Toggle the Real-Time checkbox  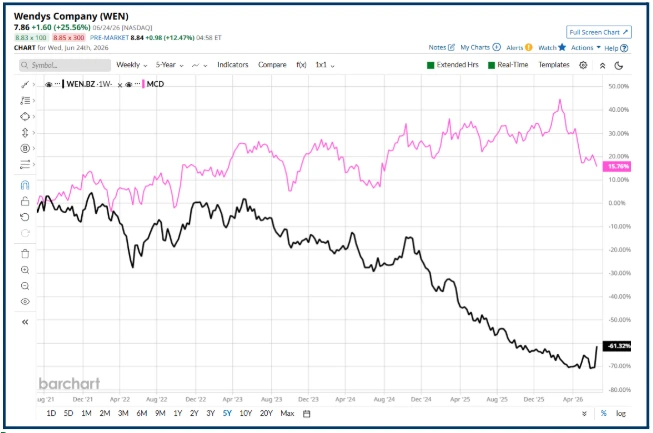491,65
